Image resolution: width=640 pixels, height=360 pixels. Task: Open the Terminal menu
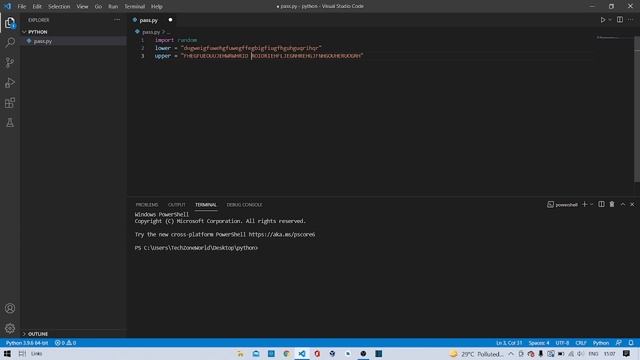[x=135, y=7]
